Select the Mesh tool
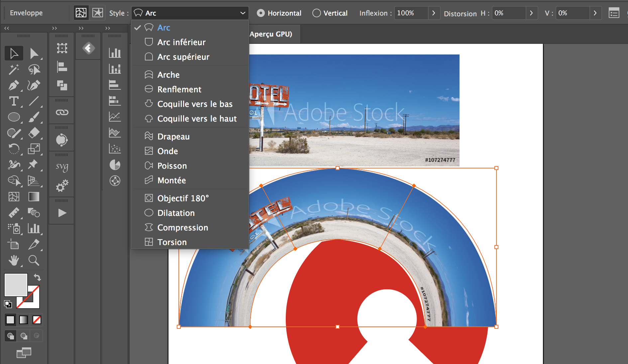This screenshot has height=364, width=628. coord(14,197)
